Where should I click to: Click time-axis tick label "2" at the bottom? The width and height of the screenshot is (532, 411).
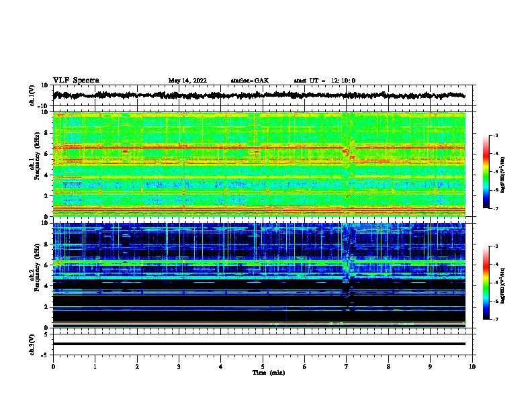[x=137, y=367]
